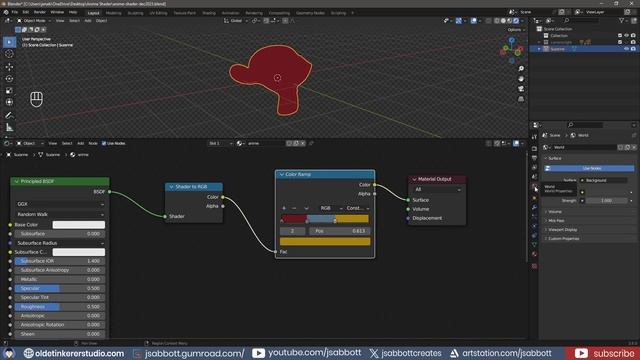The height and width of the screenshot is (360, 640).
Task: Click the outliner filter funnel icon
Action: 621,20
